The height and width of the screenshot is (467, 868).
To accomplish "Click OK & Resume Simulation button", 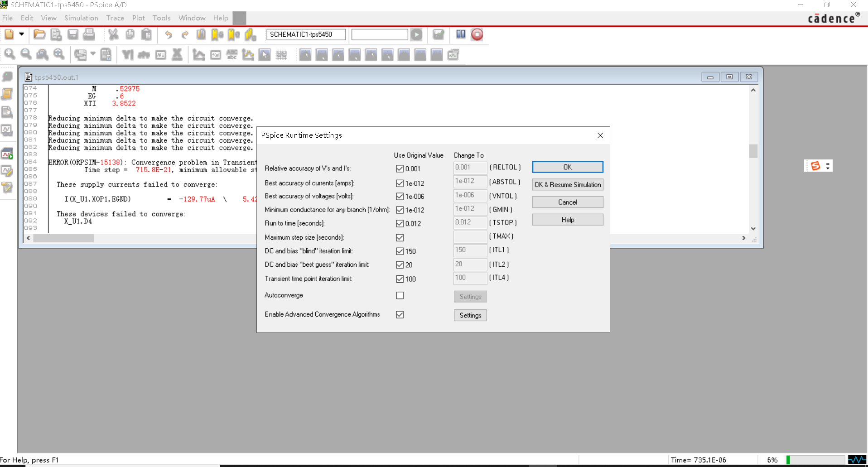I will tap(568, 185).
